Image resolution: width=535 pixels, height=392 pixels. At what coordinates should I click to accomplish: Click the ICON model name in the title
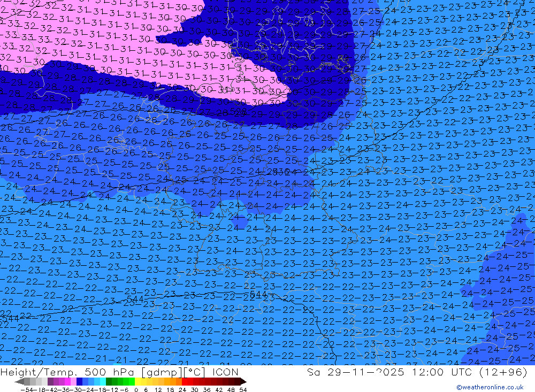coord(225,372)
